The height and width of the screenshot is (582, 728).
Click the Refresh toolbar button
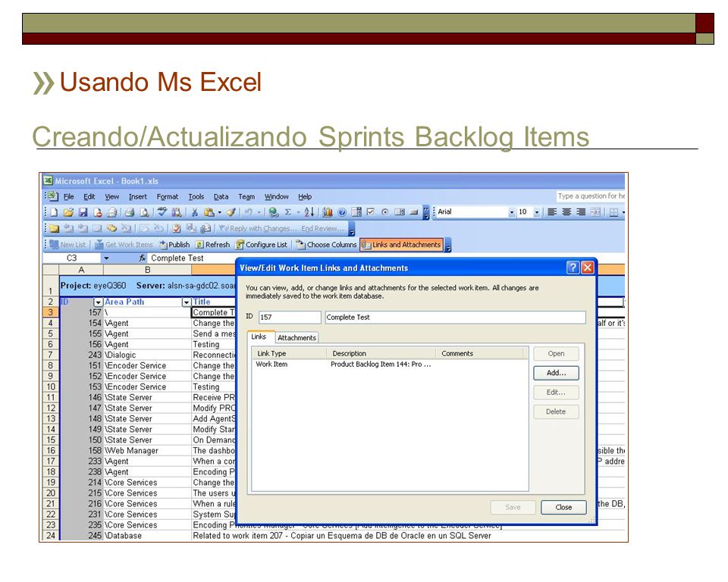tap(212, 245)
